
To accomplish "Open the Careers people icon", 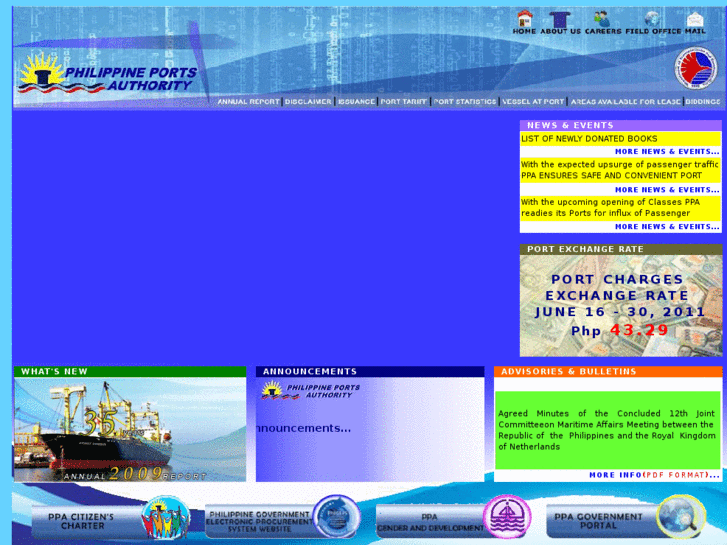I will pos(602,19).
